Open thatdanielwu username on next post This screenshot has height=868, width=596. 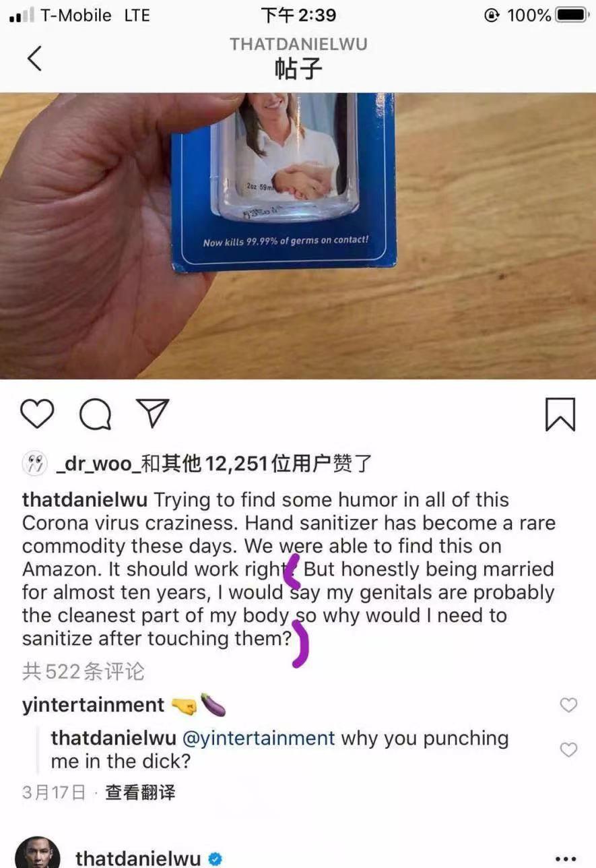(138, 859)
